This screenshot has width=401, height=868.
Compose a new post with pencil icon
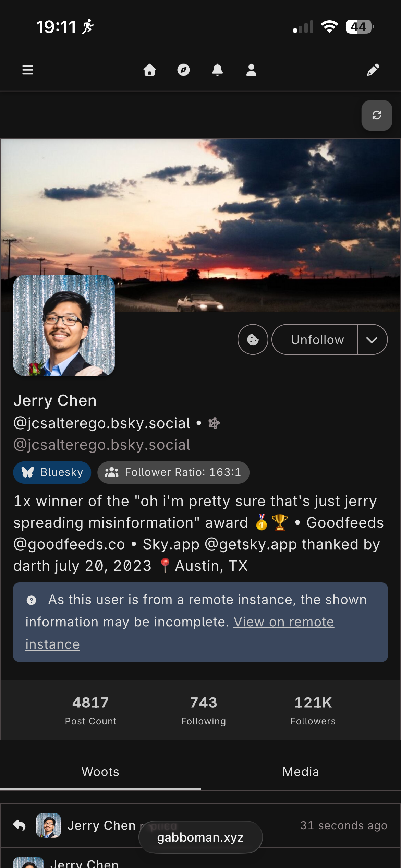(373, 70)
